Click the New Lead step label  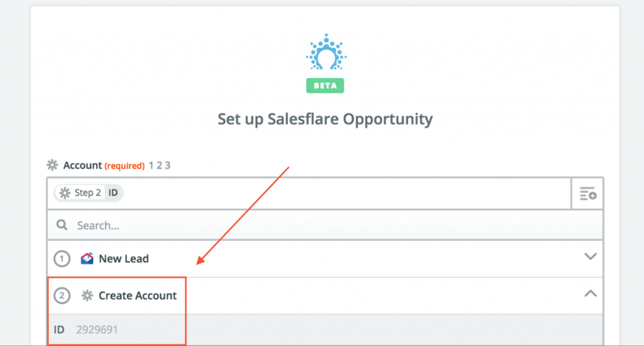tap(124, 259)
